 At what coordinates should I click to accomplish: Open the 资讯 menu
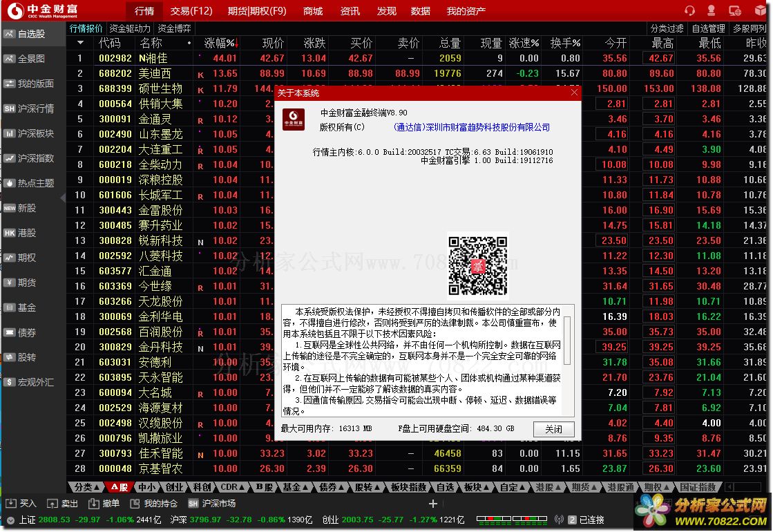(350, 11)
